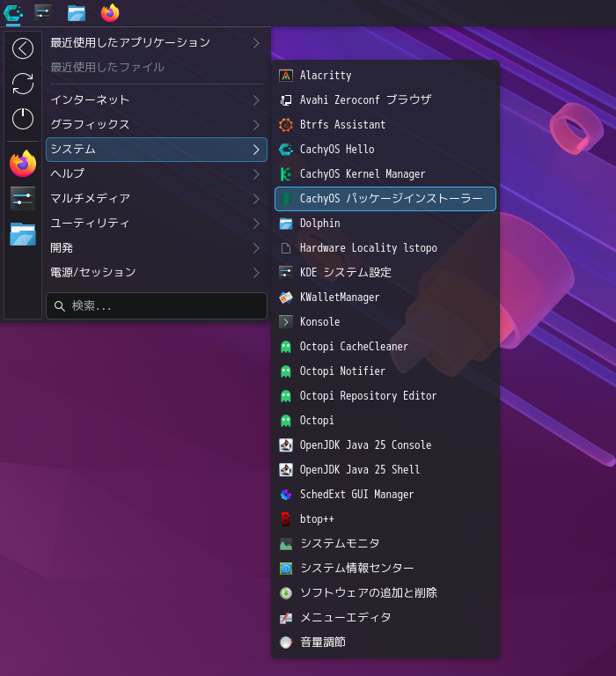Open CachyOS Kernel Manager icon
The width and height of the screenshot is (616, 676).
286,174
